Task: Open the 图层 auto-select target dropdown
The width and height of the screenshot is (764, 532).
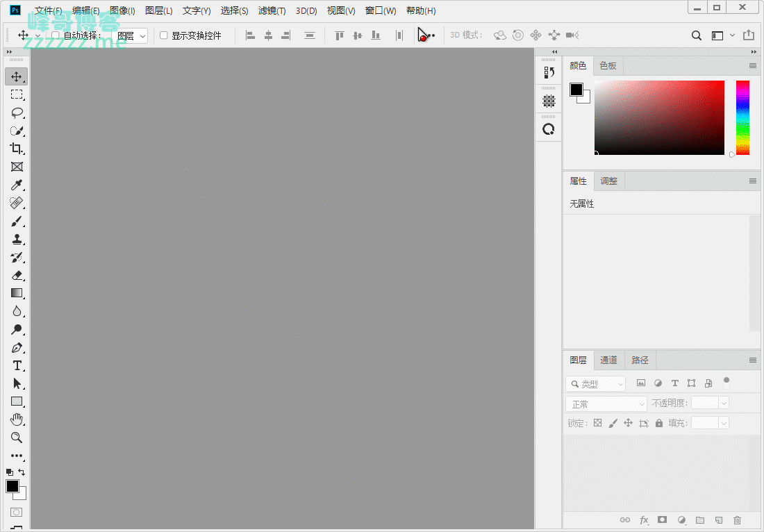Action: (131, 35)
